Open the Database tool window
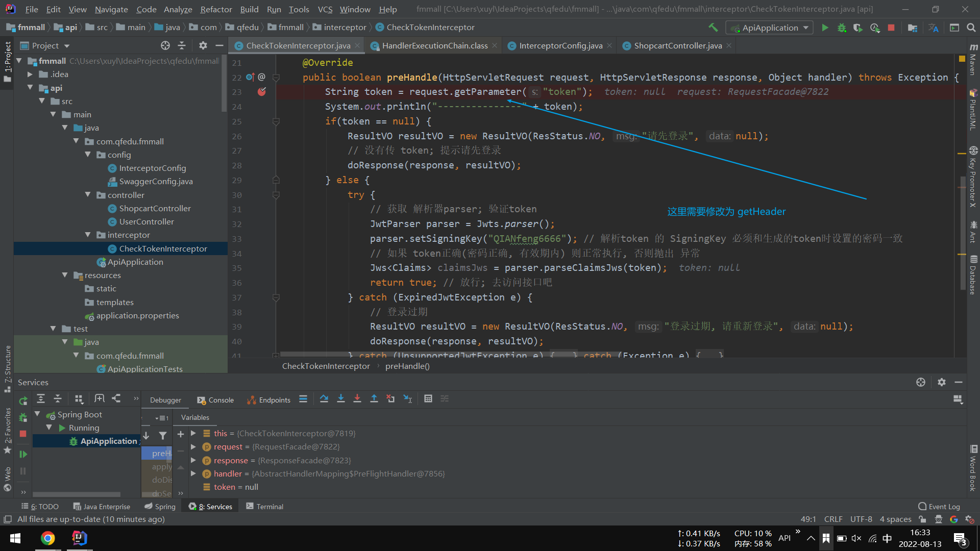980x551 pixels. (x=973, y=275)
